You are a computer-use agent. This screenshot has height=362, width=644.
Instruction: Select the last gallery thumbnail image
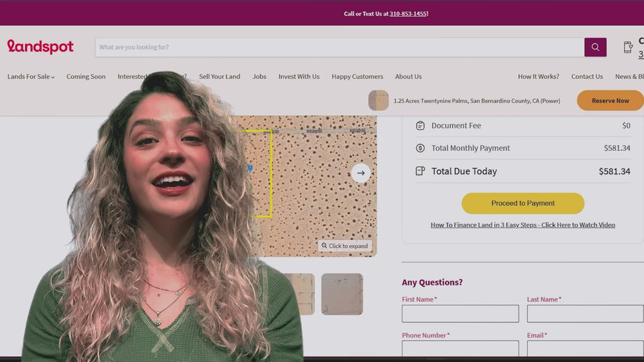342,294
